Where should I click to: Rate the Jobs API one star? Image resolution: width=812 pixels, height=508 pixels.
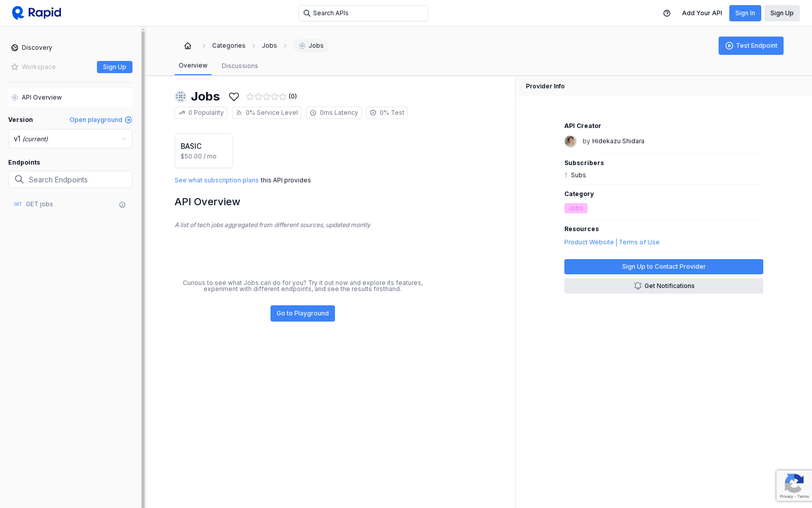[x=250, y=97]
